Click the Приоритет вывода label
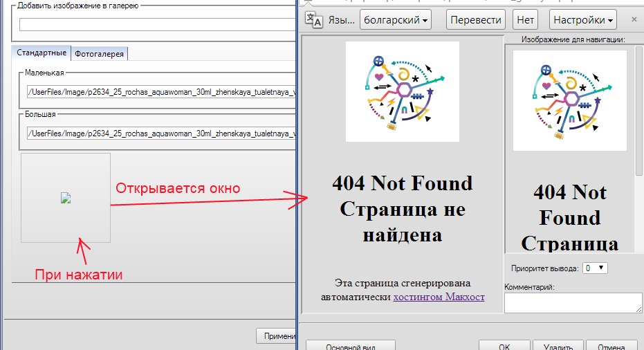Image resolution: width=644 pixels, height=350 pixels. click(544, 268)
